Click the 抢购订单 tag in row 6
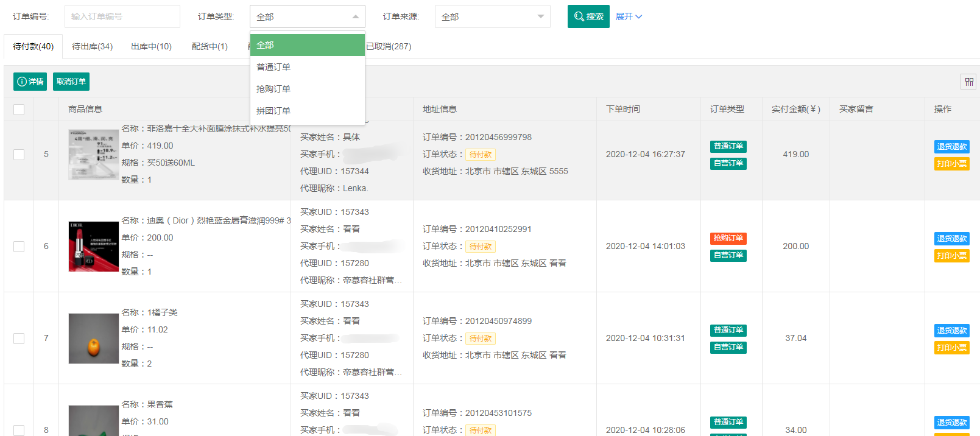The height and width of the screenshot is (436, 980). point(728,238)
